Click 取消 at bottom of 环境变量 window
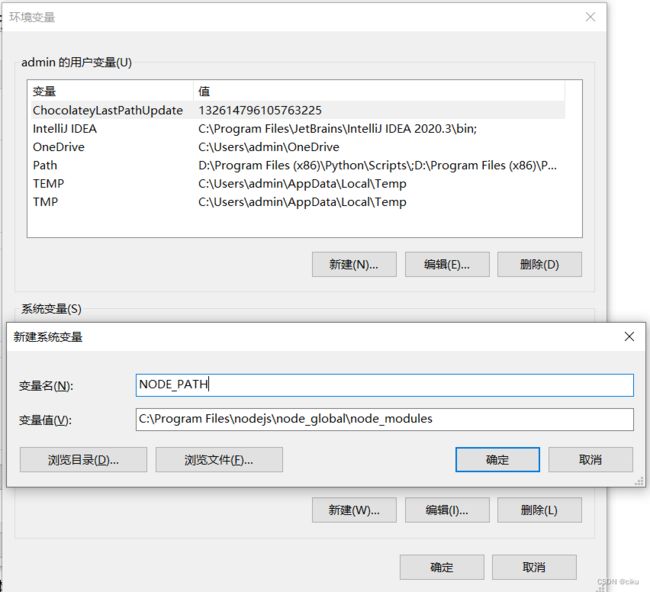This screenshot has height=592, width=650. (534, 567)
